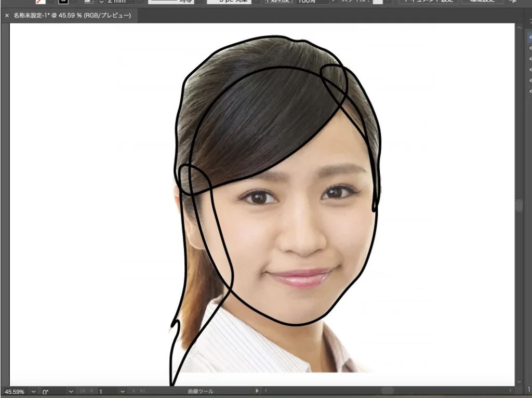Select the 名称未設定-1 document tab
The image size is (532, 398).
pyautogui.click(x=72, y=16)
